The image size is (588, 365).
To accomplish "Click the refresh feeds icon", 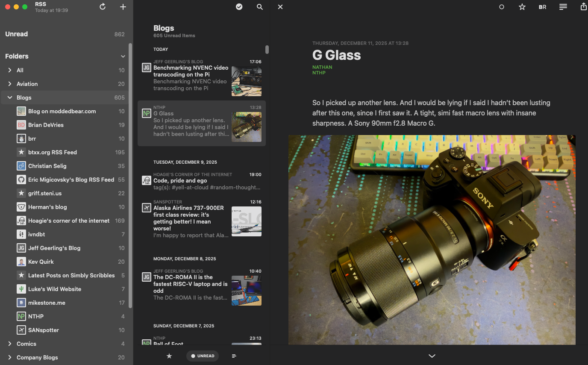I will 103,7.
